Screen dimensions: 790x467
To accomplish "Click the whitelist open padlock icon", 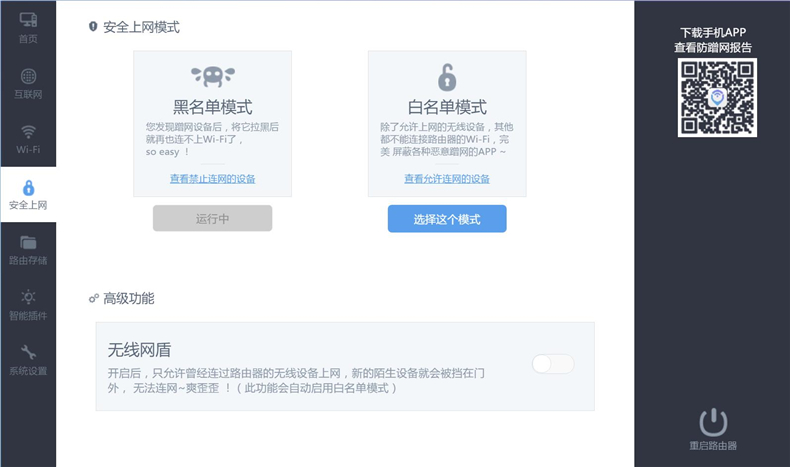I will point(446,76).
